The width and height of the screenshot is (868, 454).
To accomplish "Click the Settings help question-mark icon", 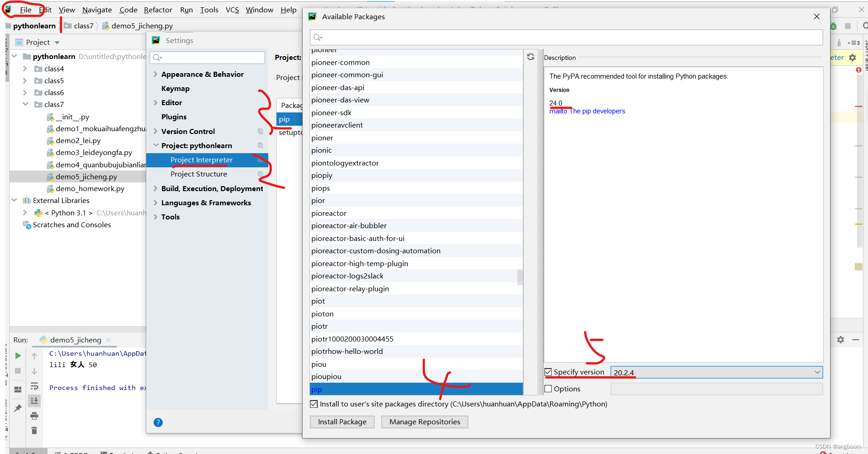I will point(158,422).
